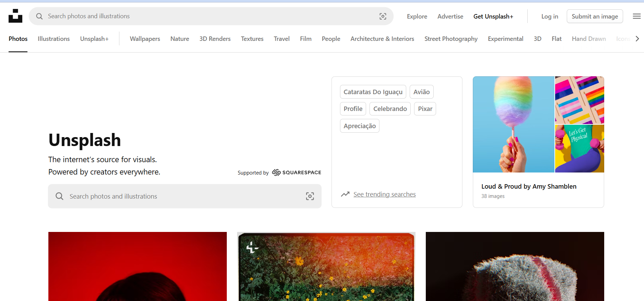The image size is (644, 301).
Task: Open visual search in top search bar
Action: point(383,16)
